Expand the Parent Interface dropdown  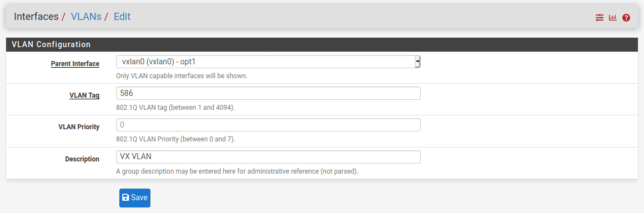point(268,62)
